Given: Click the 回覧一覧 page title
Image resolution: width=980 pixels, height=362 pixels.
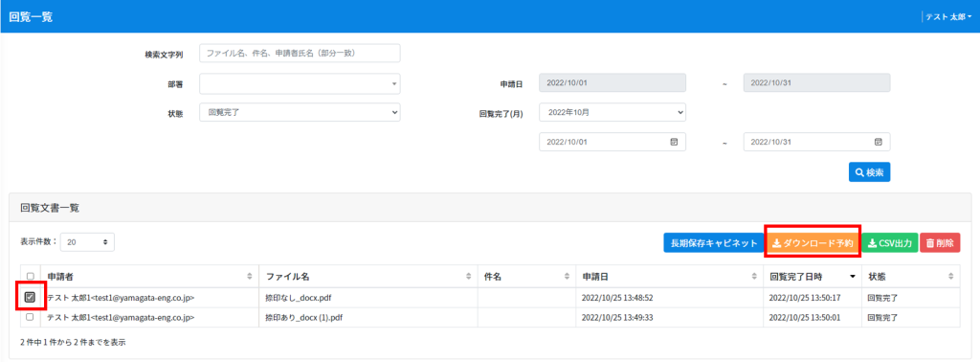Looking at the screenshot, I should [x=31, y=17].
